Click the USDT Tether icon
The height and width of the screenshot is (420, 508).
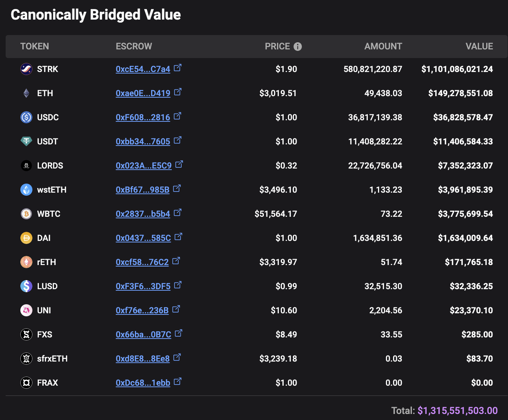26,141
